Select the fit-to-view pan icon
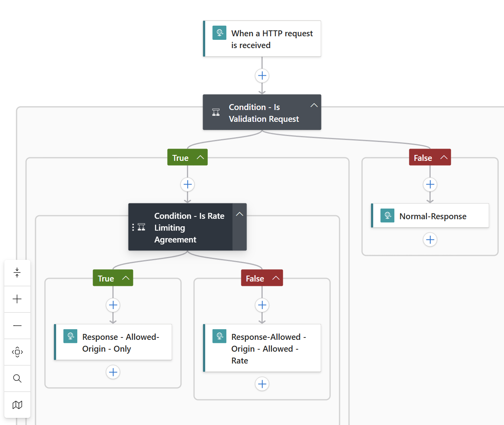 point(17,352)
